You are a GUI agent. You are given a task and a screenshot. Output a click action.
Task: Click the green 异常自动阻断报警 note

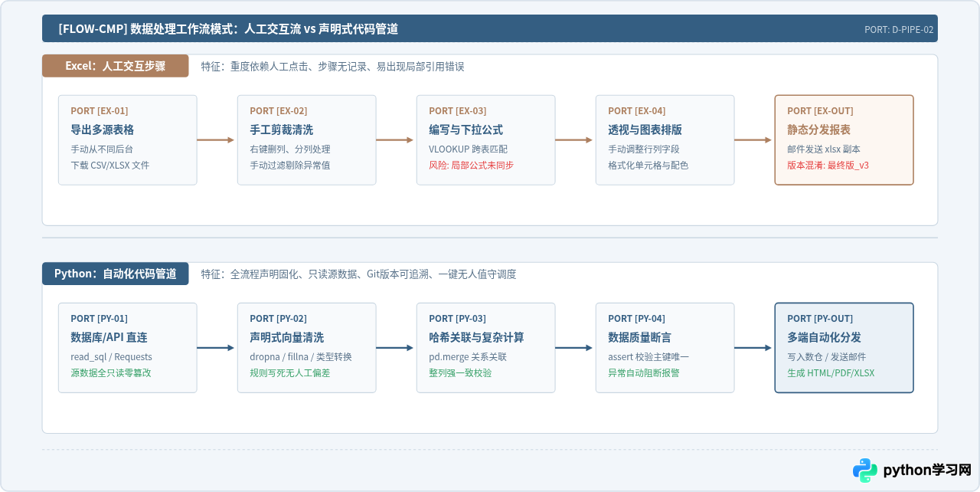pyautogui.click(x=644, y=372)
